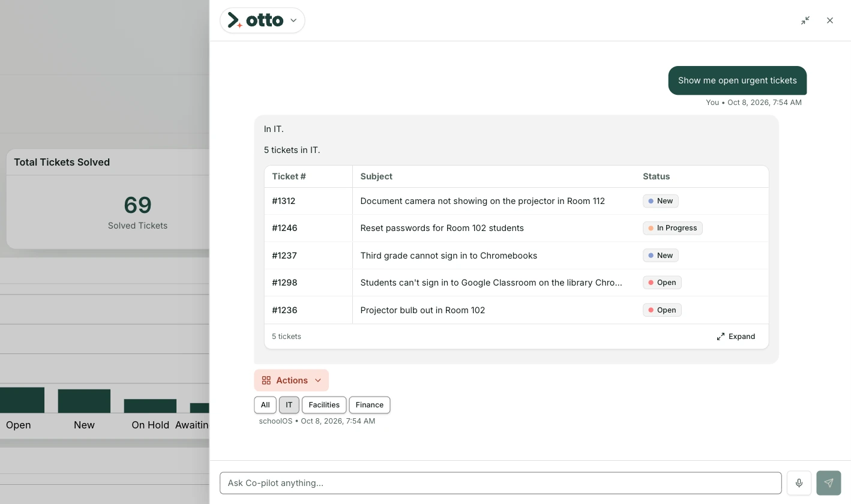Click the '5 tickets' table footer count
The height and width of the screenshot is (504, 851).
286,337
